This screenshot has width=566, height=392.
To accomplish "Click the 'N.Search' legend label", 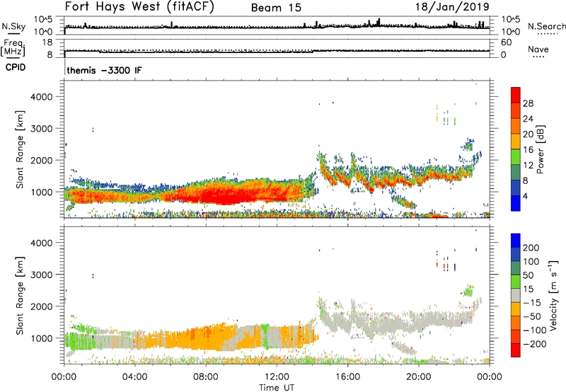I will 546,26.
